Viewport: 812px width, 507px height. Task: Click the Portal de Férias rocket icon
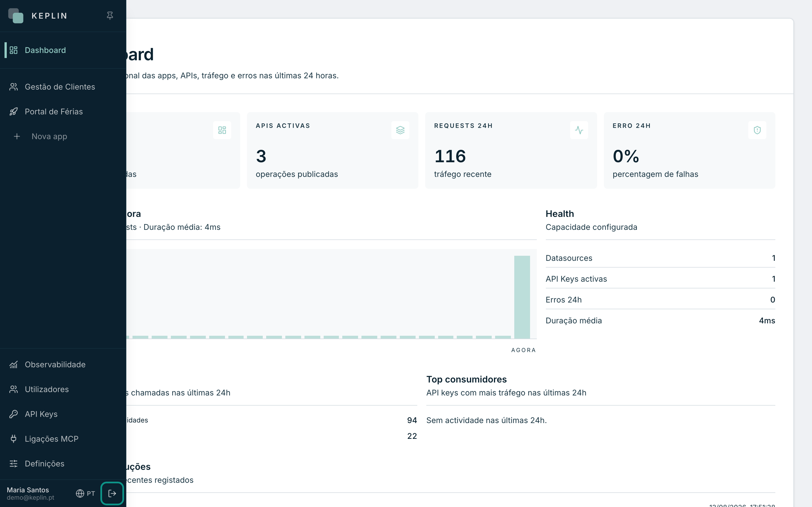point(14,112)
